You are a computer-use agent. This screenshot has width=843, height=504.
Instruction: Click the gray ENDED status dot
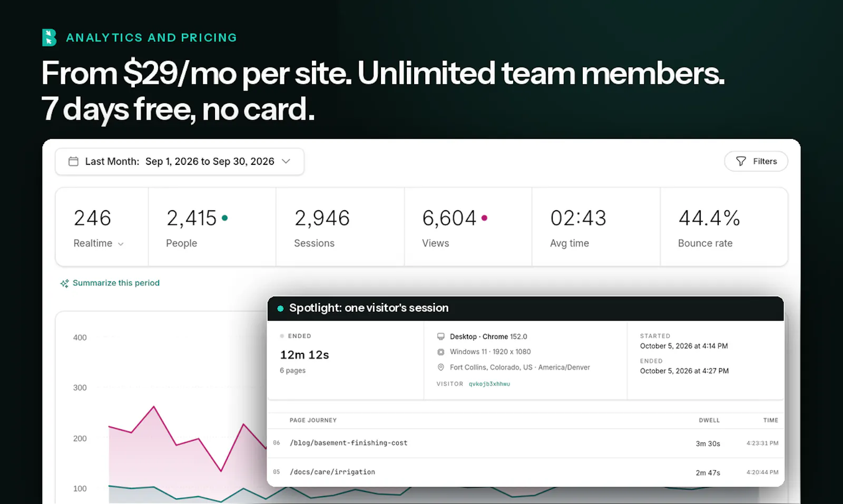click(282, 336)
